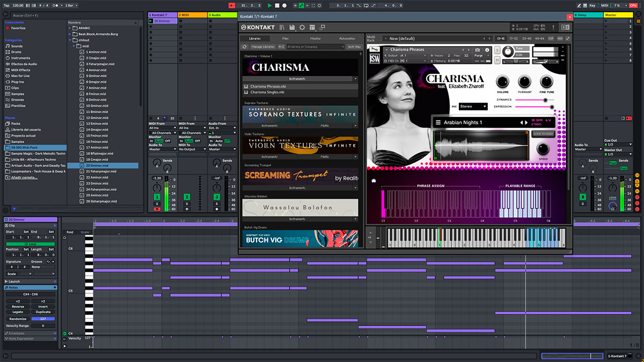
Task: Click the Duplicate notes button
Action: pyautogui.click(x=43, y=312)
